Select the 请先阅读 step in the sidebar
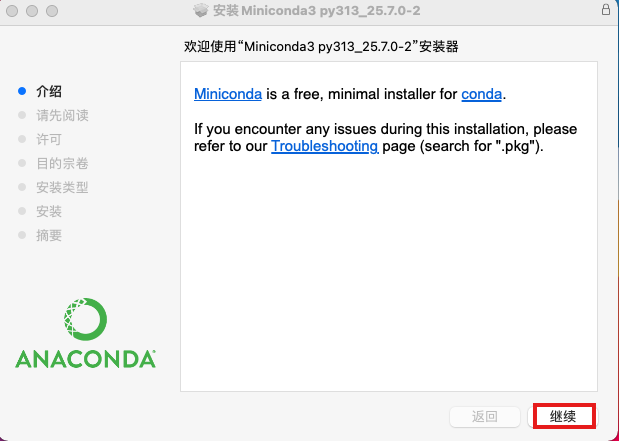 point(62,115)
